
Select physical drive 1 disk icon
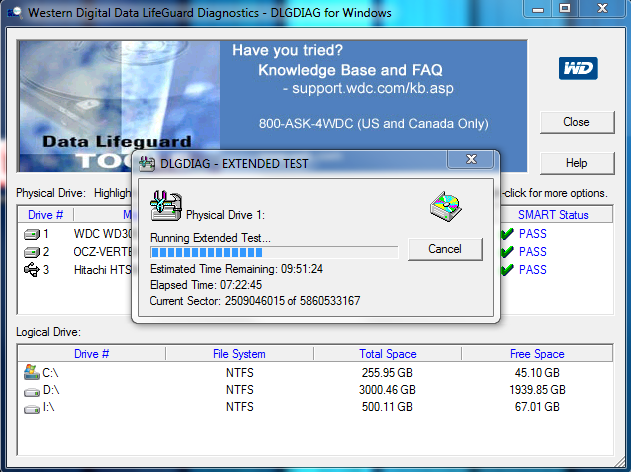click(x=32, y=234)
